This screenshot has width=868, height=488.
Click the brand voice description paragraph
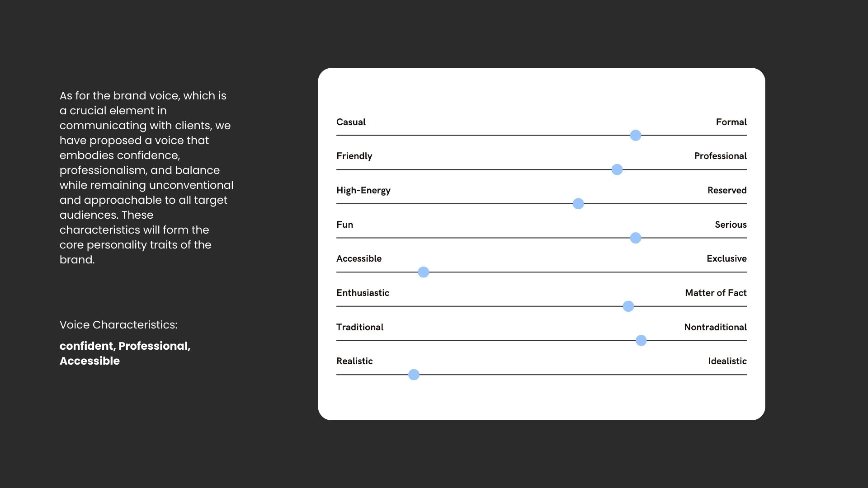[146, 178]
